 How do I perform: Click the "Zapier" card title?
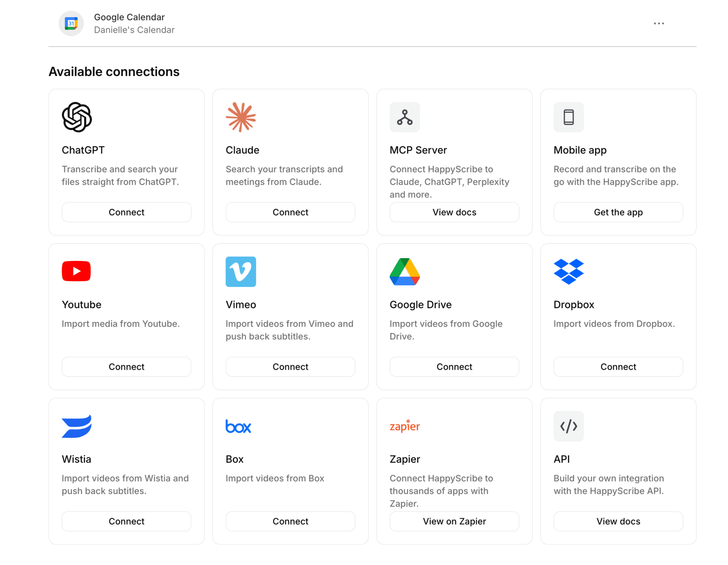[x=405, y=459]
